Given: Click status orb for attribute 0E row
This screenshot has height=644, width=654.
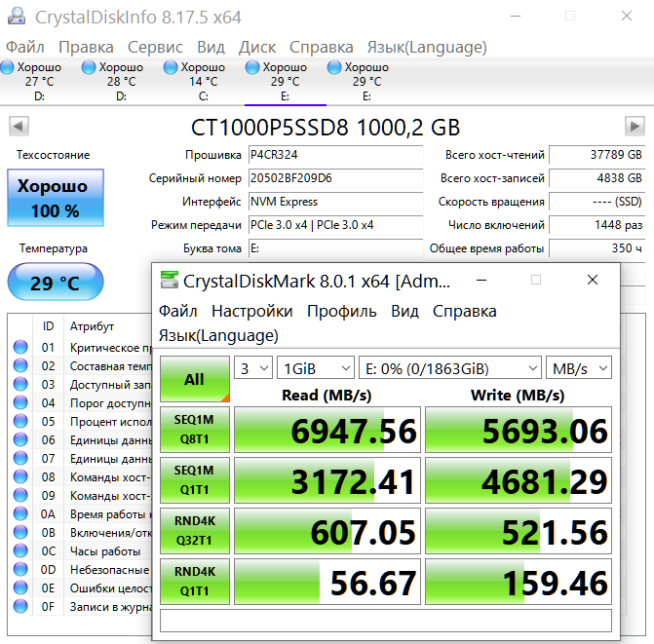Looking at the screenshot, I should pyautogui.click(x=20, y=587).
